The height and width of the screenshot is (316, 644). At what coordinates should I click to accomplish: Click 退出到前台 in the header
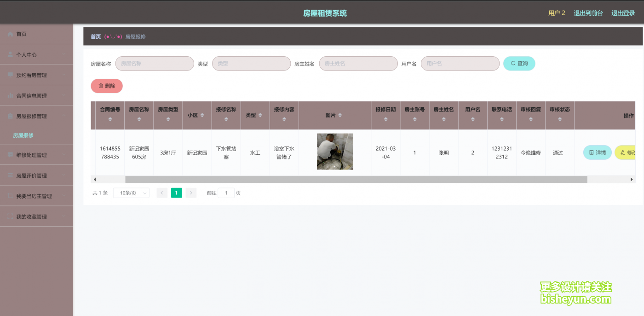click(x=588, y=13)
